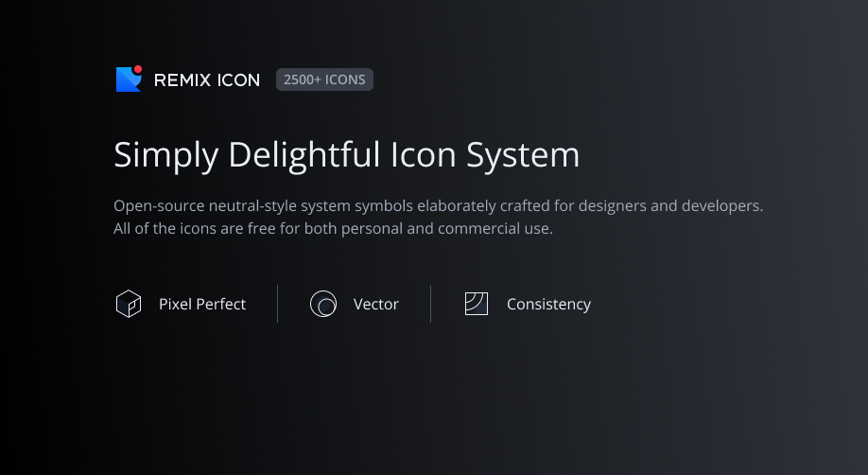The image size is (868, 475).
Task: Select the Pixel Perfect cube icon
Action: pyautogui.click(x=129, y=304)
